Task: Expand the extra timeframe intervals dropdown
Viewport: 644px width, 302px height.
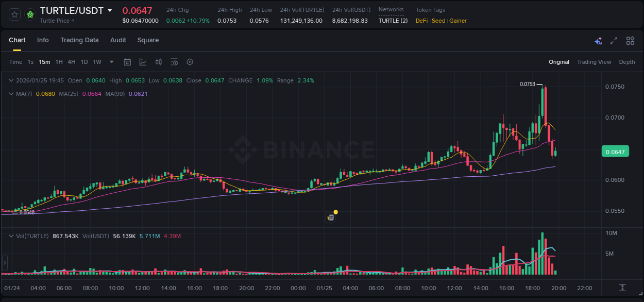Action: coord(111,61)
